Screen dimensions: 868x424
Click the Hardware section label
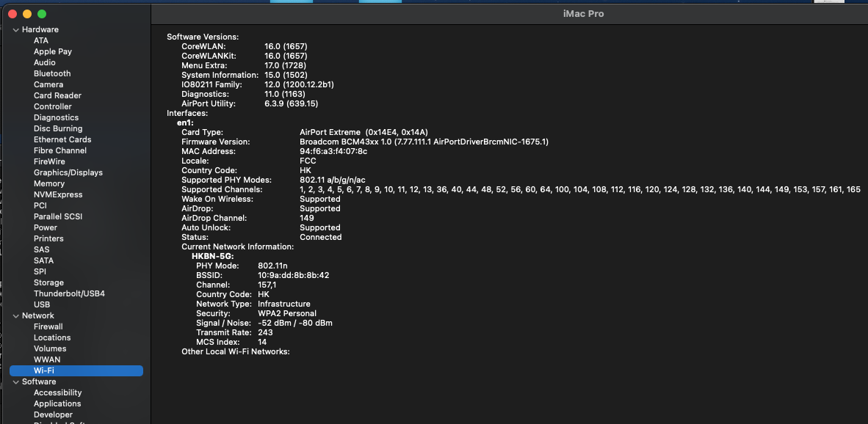[40, 30]
